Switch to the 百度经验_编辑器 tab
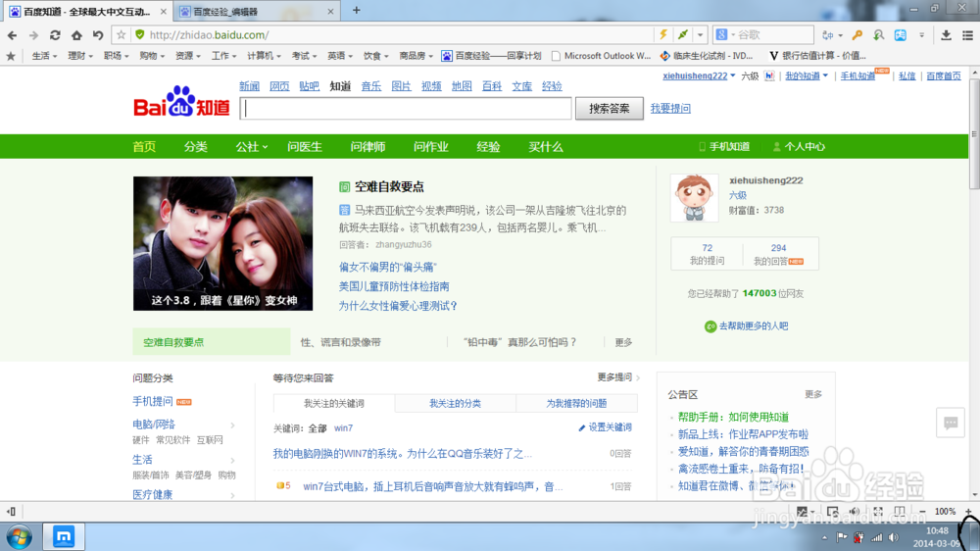Screen dimensions: 980x551 click(256, 11)
